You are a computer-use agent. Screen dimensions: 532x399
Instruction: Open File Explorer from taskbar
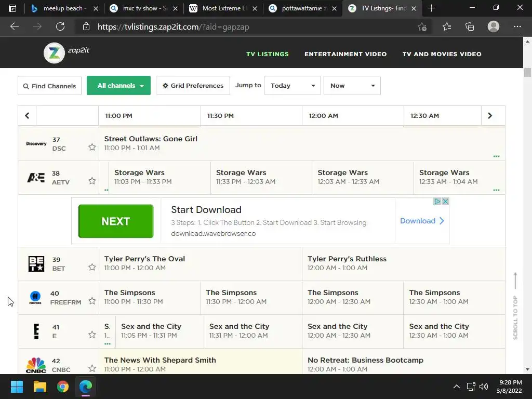pyautogui.click(x=39, y=387)
